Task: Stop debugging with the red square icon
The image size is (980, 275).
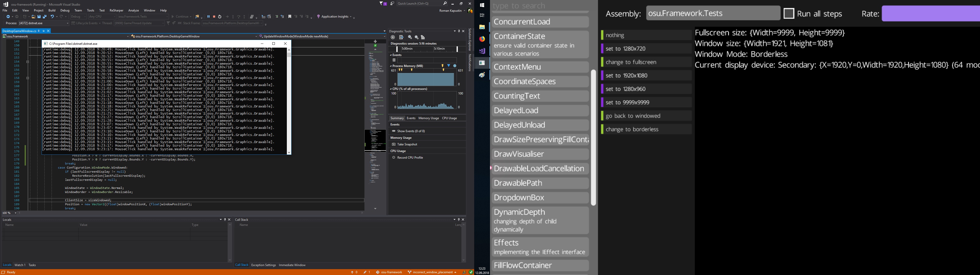Action: (214, 16)
